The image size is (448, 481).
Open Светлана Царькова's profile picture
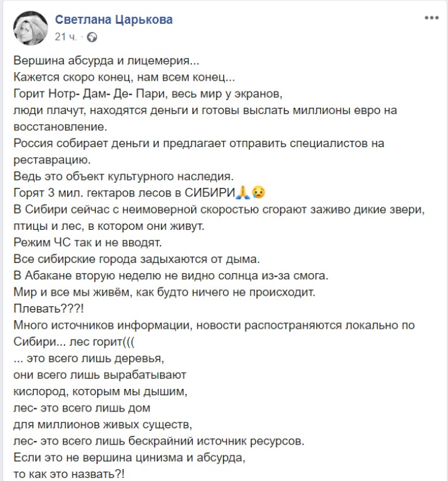[x=30, y=28]
